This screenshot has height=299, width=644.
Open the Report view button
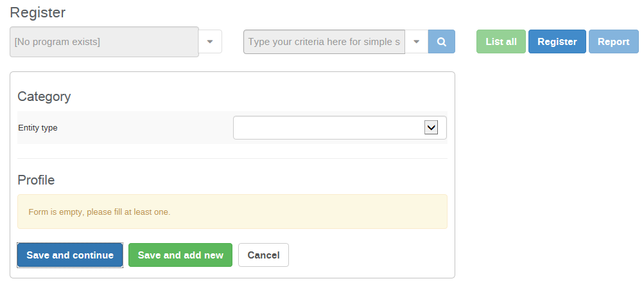coord(613,42)
